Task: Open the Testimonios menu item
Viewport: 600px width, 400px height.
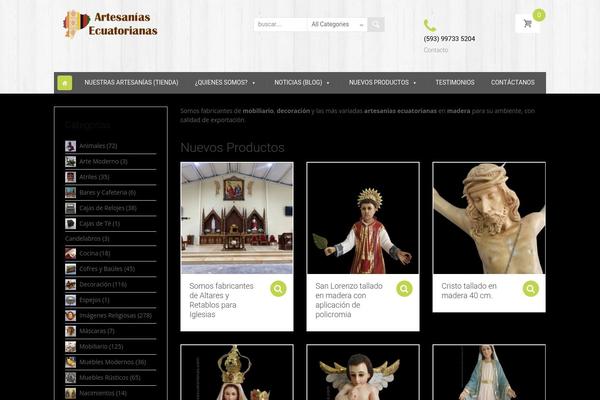Action: point(455,83)
